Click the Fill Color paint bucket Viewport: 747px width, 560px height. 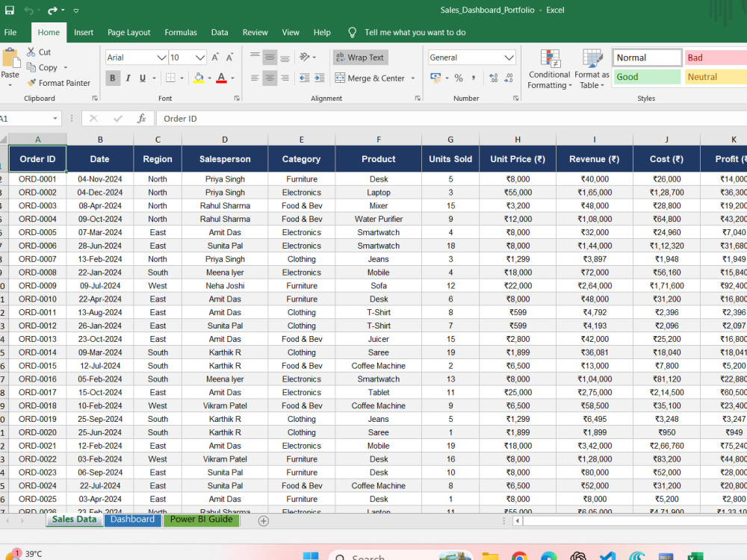pos(199,78)
